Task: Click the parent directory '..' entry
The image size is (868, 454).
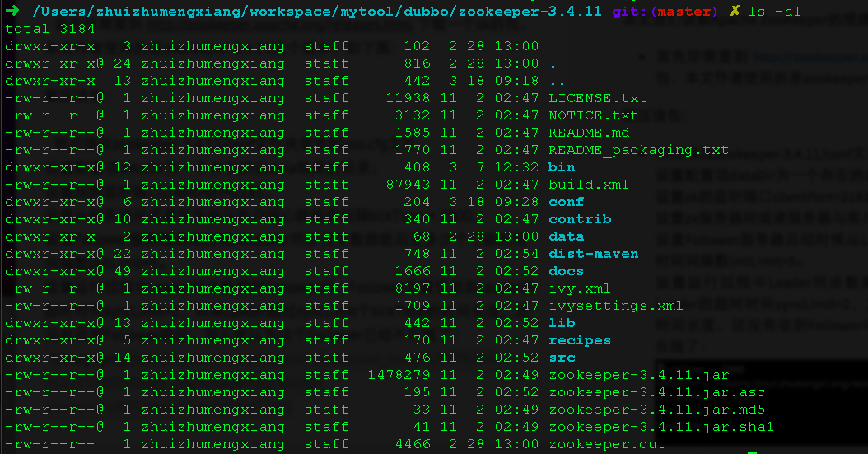Action: [558, 83]
